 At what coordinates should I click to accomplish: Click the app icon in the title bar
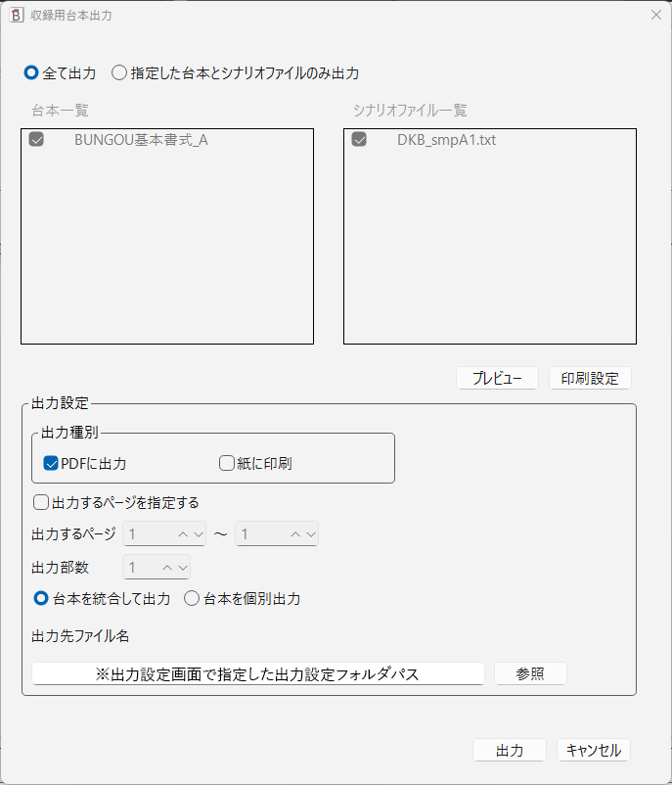tap(17, 15)
